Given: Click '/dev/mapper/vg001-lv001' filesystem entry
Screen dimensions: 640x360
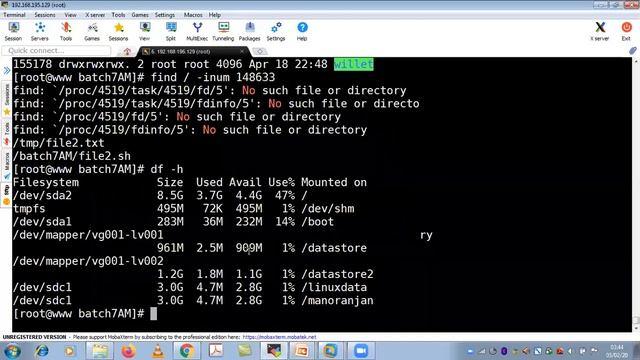Looking at the screenshot, I should (88, 235).
